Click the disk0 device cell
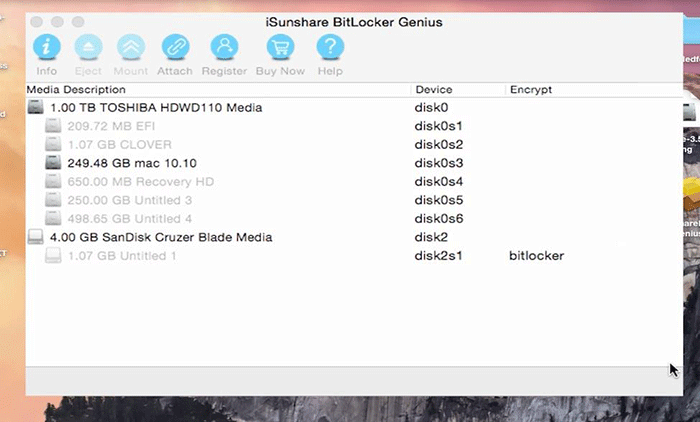The height and width of the screenshot is (422, 700). [431, 108]
